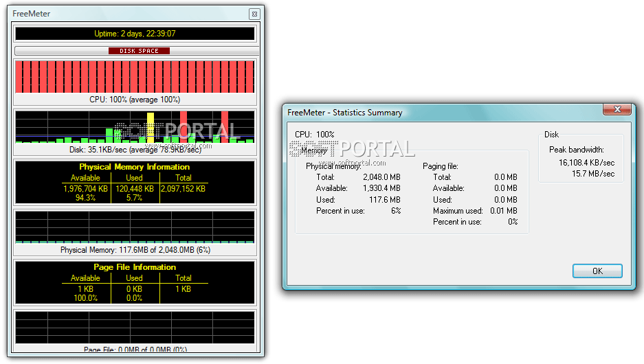Click the Disk activity graph
The image size is (644, 364).
[x=135, y=127]
